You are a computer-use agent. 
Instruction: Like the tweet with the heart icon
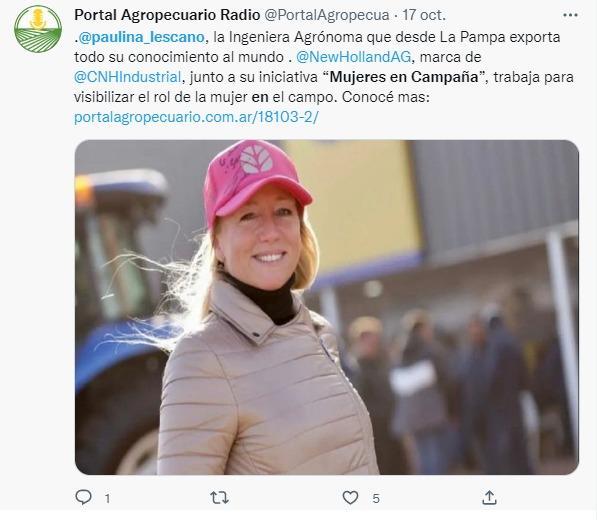tap(350, 497)
